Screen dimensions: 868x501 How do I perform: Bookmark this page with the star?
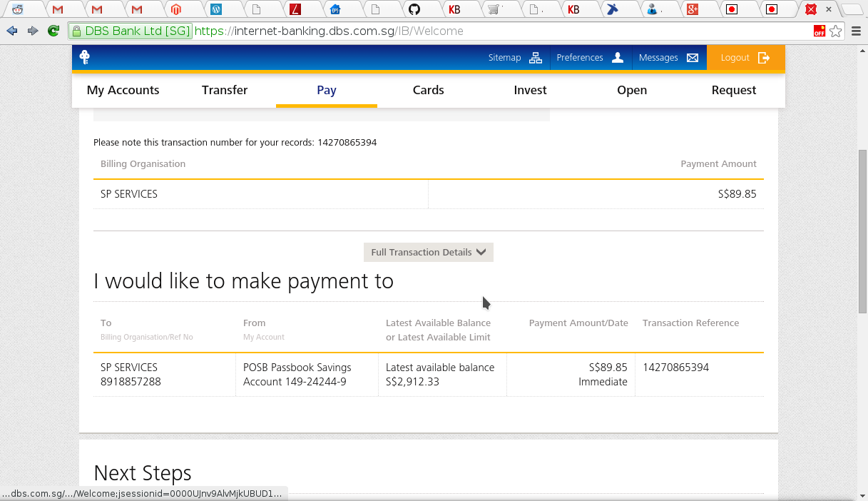pyautogui.click(x=836, y=31)
